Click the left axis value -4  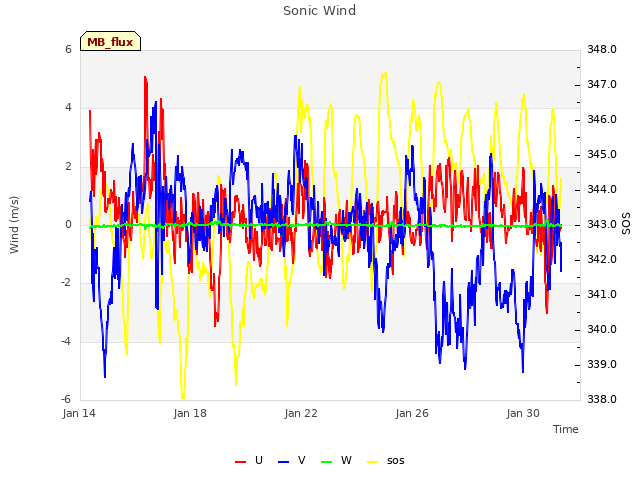coord(66,341)
